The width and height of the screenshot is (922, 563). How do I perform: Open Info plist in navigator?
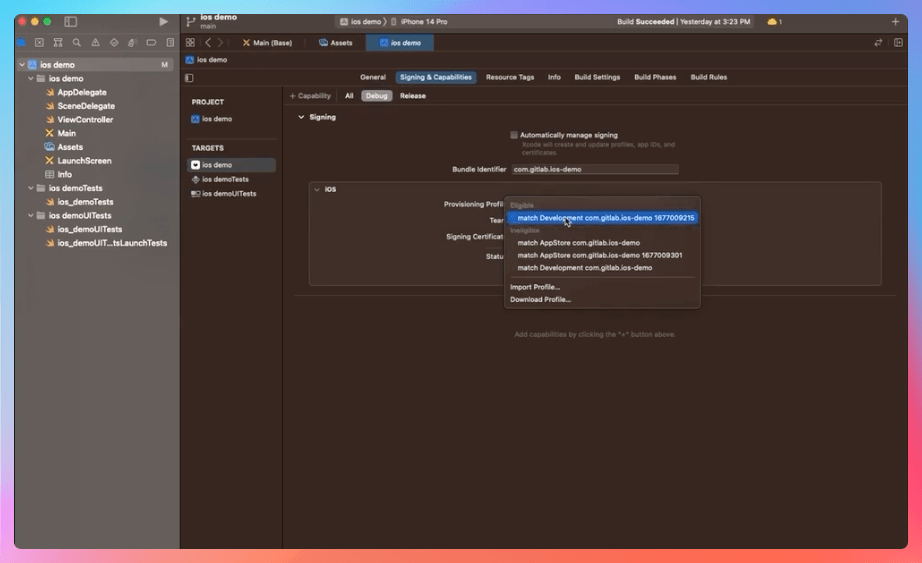64,174
